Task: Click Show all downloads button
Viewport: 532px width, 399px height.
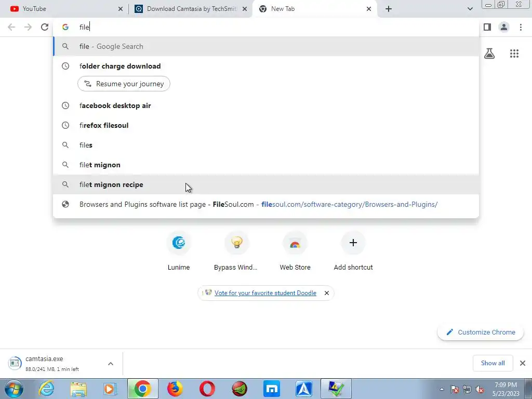Action: tap(493, 363)
